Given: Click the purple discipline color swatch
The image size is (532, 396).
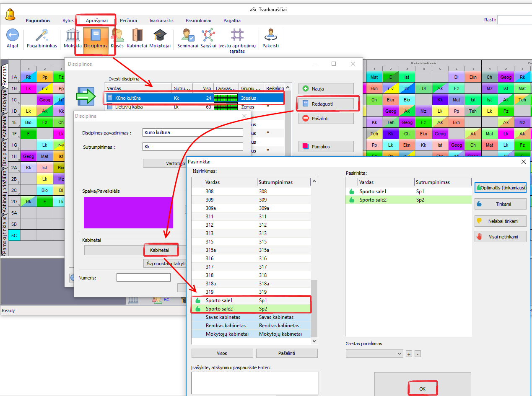Looking at the screenshot, I should (128, 212).
